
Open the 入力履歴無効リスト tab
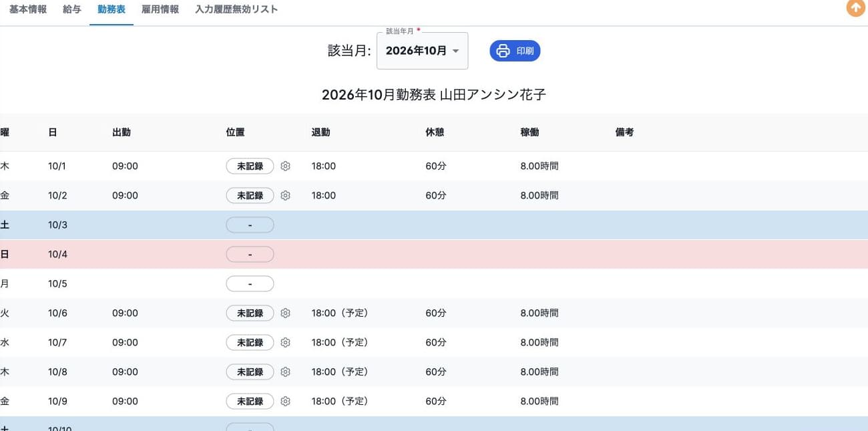coord(236,9)
